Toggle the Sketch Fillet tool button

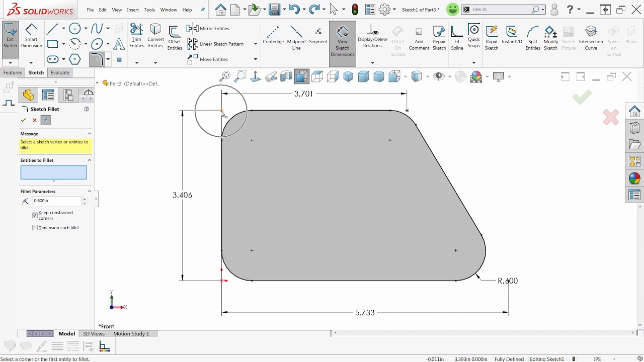97,59
